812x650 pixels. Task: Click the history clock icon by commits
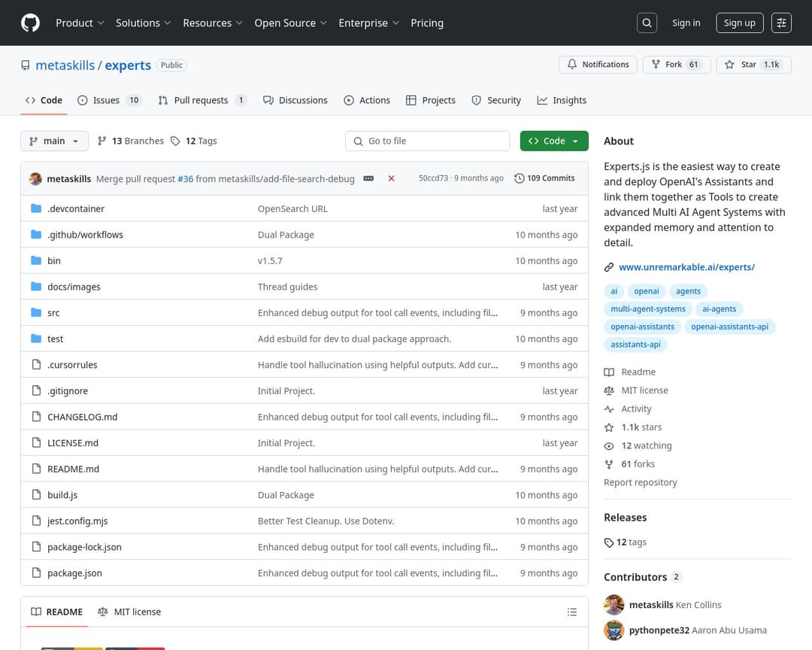(519, 178)
